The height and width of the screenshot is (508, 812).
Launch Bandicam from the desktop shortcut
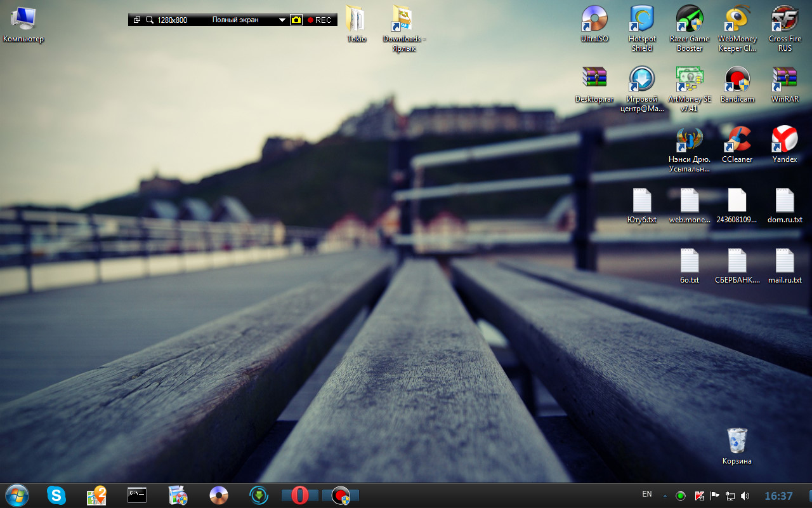(x=737, y=84)
